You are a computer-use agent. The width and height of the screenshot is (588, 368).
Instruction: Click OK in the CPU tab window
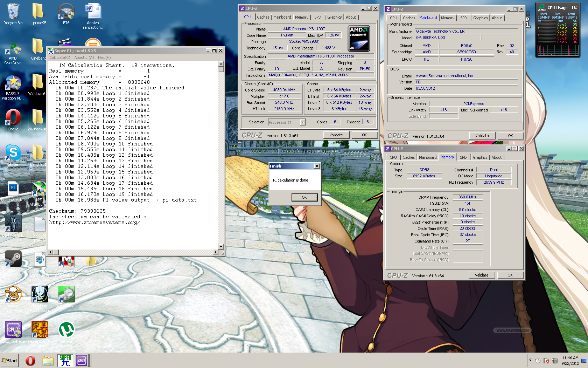pos(364,135)
